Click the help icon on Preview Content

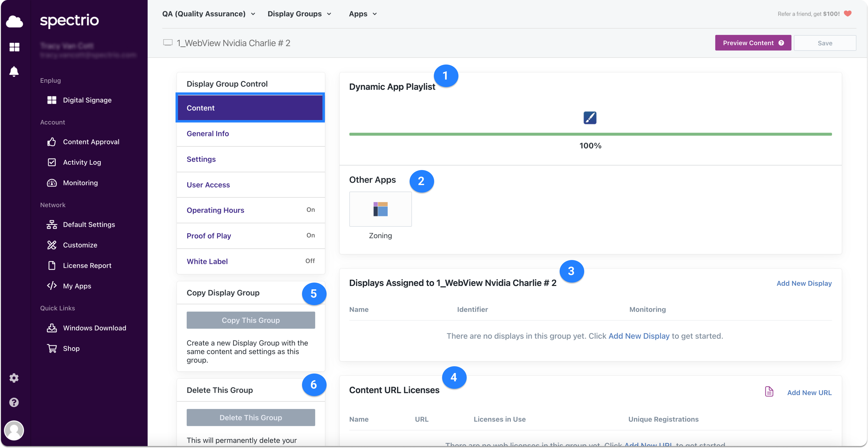coord(781,43)
